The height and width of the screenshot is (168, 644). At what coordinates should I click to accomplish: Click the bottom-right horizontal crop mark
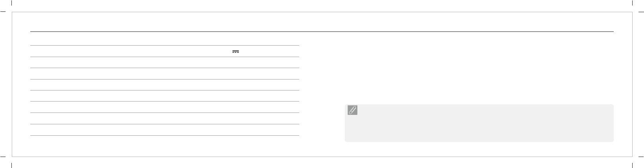[x=641, y=156]
